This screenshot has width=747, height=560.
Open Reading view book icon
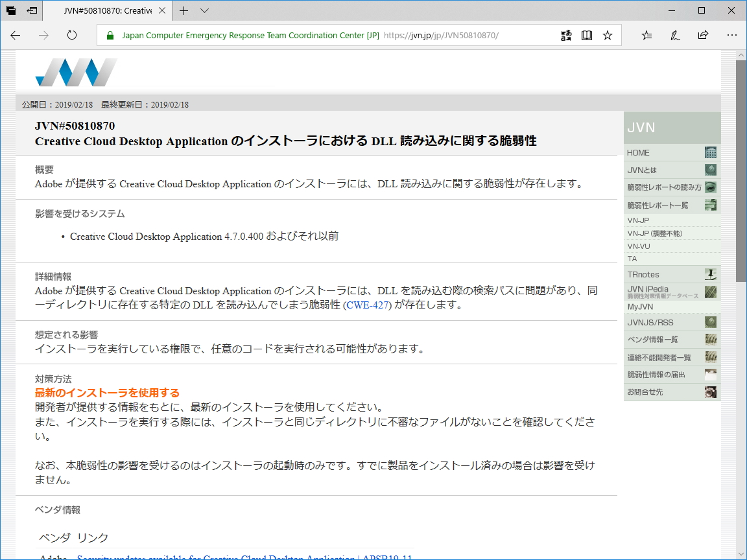click(x=587, y=35)
